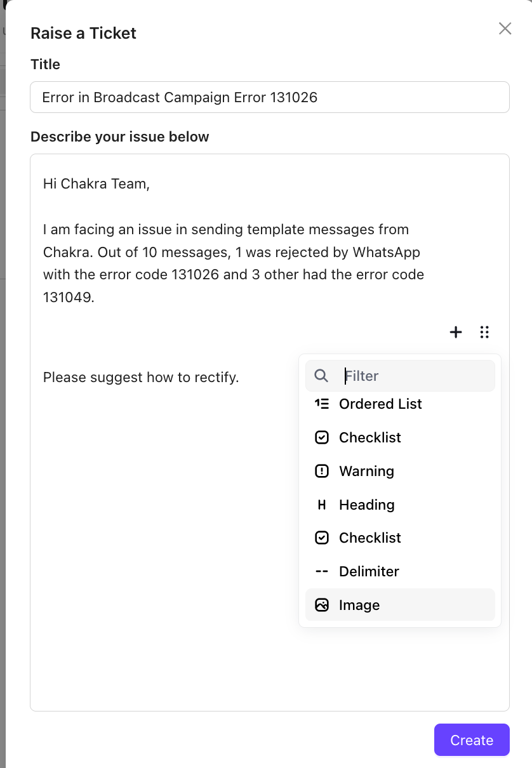Image resolution: width=532 pixels, height=768 pixels.
Task: Select the Ordered List block icon
Action: click(322, 404)
